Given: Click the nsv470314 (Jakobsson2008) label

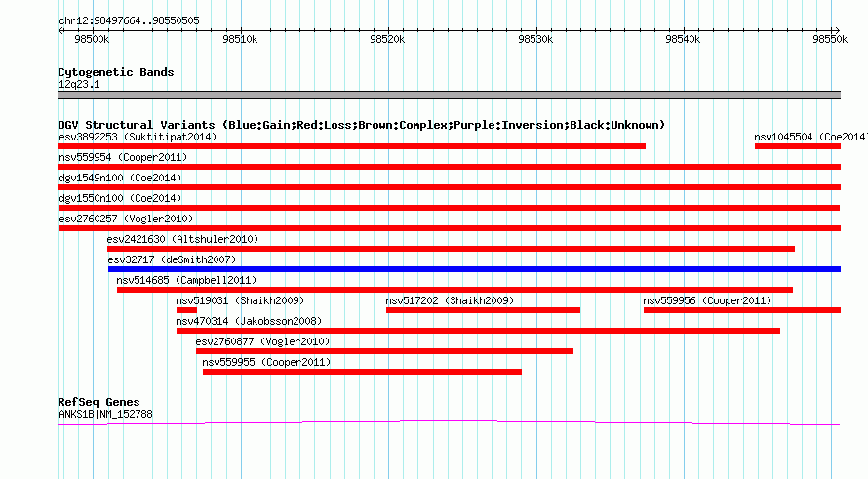Looking at the screenshot, I should [249, 321].
